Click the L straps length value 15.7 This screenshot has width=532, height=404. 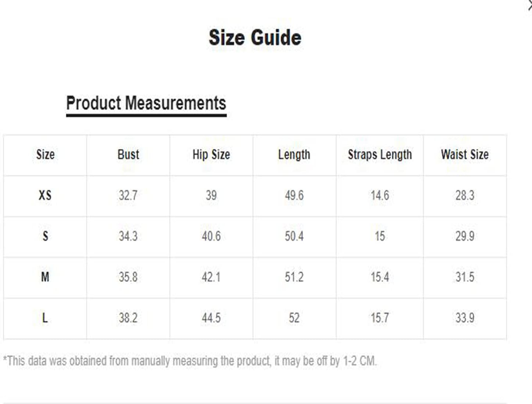point(380,318)
